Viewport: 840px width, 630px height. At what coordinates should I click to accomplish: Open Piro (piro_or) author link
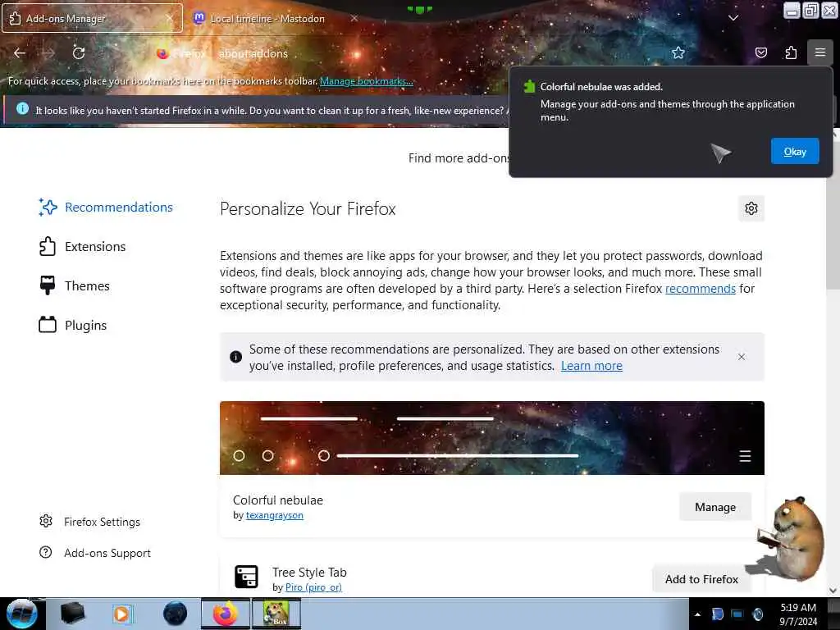click(313, 587)
